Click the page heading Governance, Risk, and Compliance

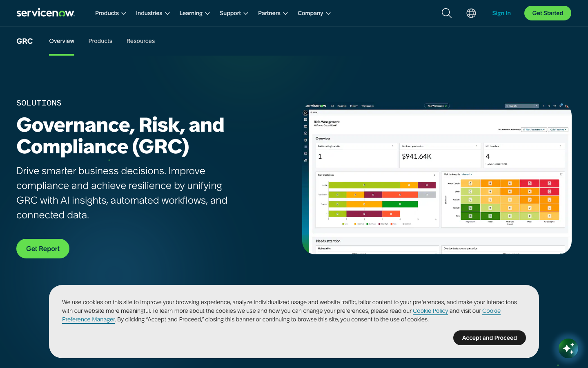click(x=120, y=136)
